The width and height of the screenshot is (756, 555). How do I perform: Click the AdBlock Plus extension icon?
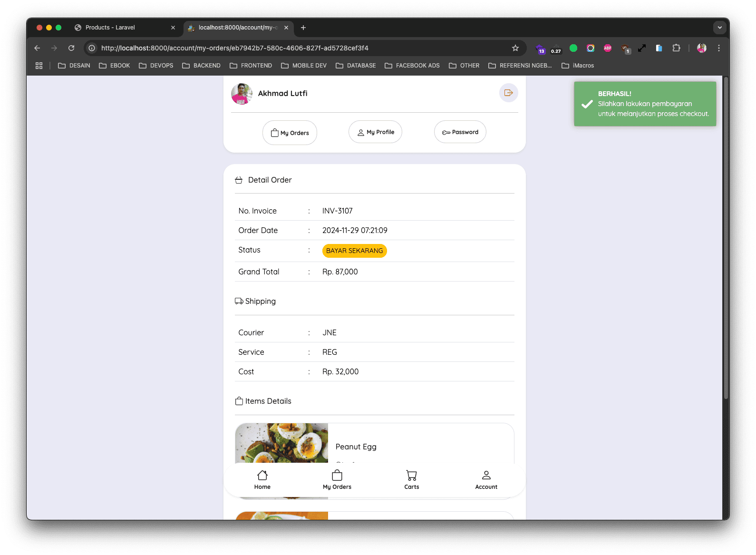click(607, 48)
